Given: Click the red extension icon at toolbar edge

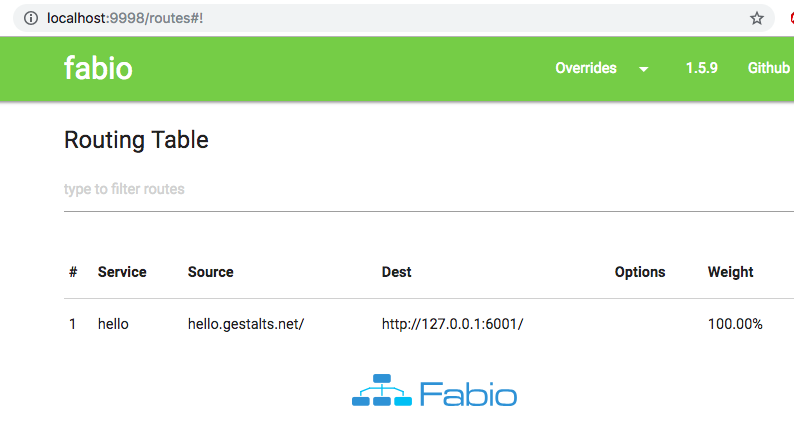Looking at the screenshot, I should [791, 18].
